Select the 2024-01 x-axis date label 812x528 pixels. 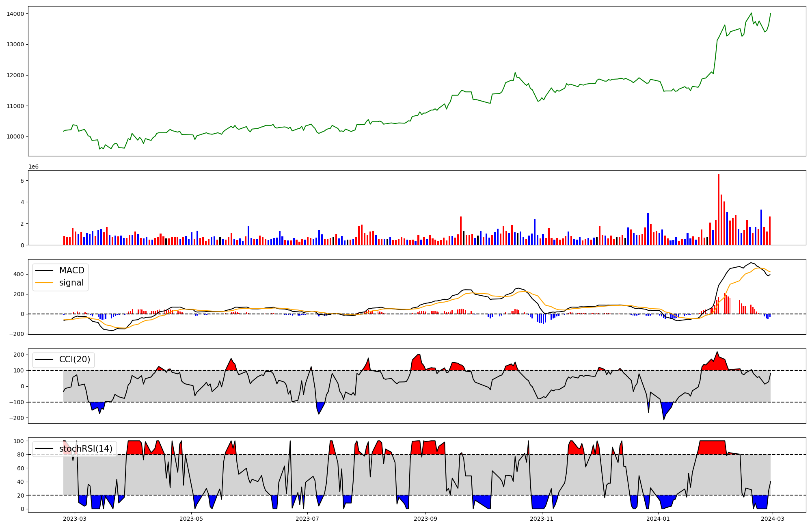[658, 519]
